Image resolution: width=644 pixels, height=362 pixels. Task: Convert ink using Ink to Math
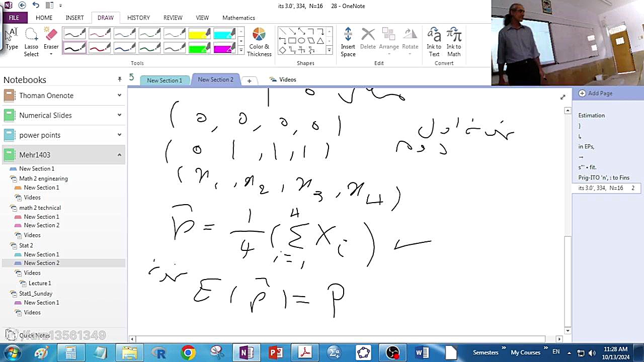[454, 42]
